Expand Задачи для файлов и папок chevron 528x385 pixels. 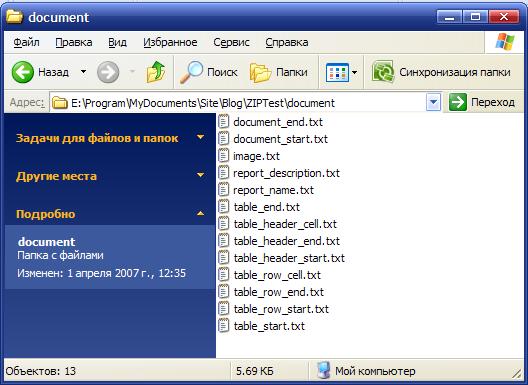click(200, 137)
